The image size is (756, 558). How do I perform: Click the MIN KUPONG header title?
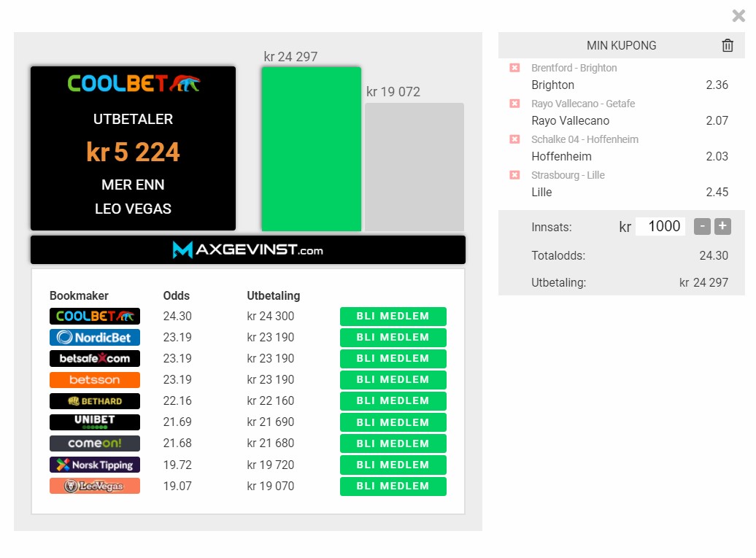[622, 45]
